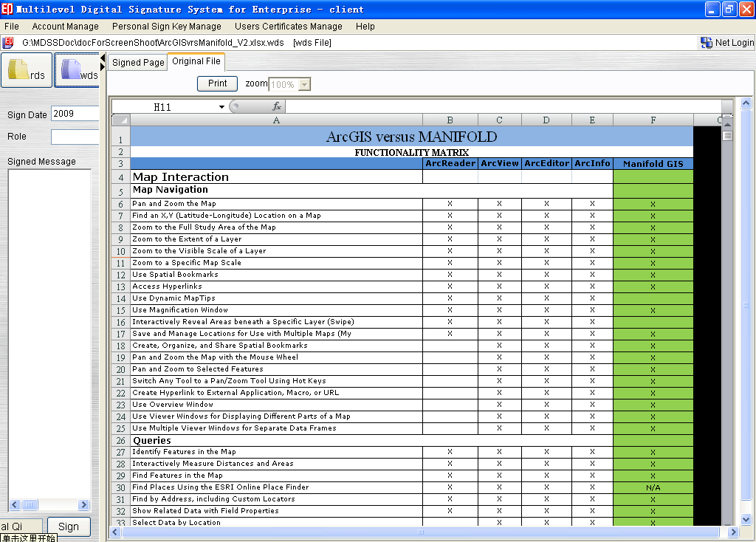Click the FUNCTIONALITY MATRIX cell
This screenshot has width=756, height=542.
(x=412, y=152)
